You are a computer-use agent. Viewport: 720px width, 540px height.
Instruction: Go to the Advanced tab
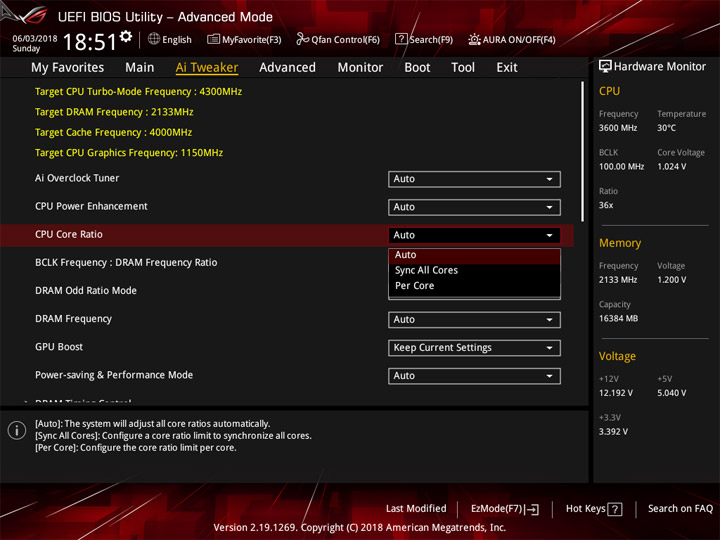[287, 68]
